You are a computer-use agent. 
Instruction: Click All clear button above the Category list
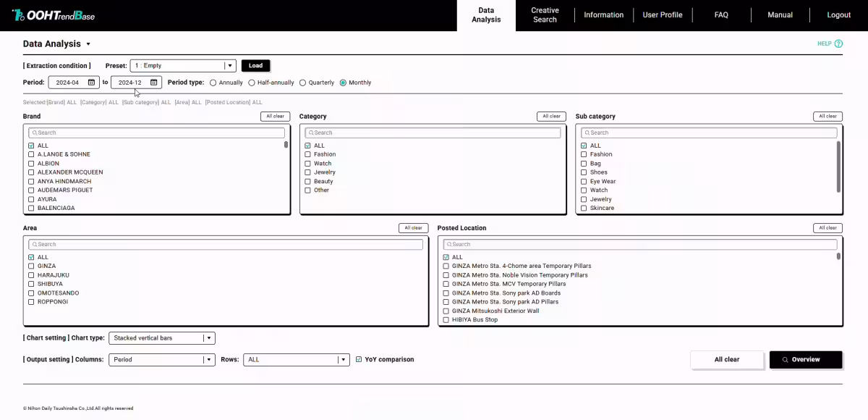tap(551, 117)
